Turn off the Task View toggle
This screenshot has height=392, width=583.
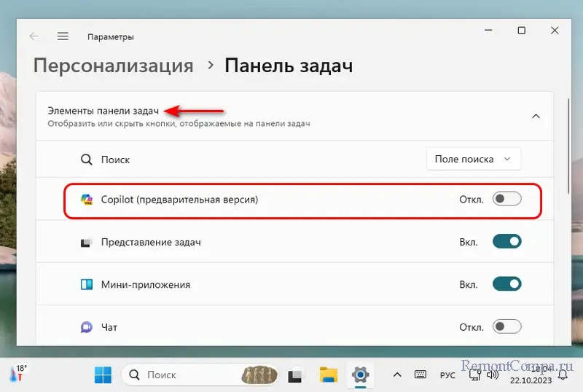point(507,242)
